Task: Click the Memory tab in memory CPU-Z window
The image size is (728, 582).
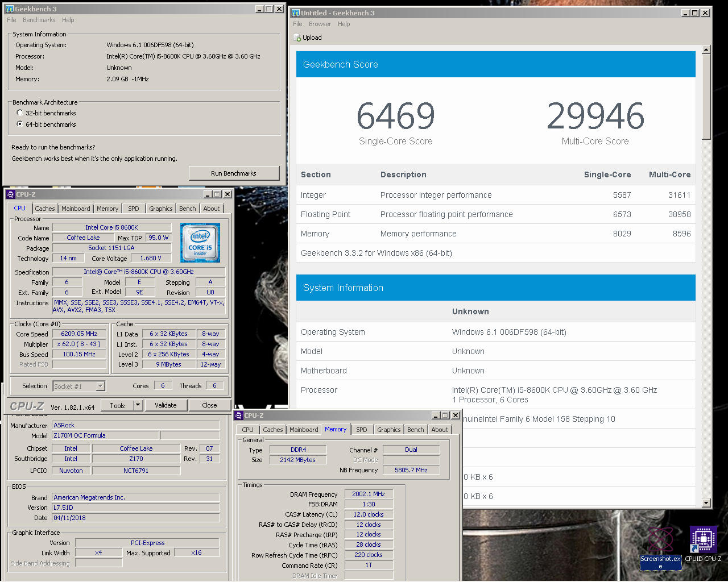Action: point(336,429)
